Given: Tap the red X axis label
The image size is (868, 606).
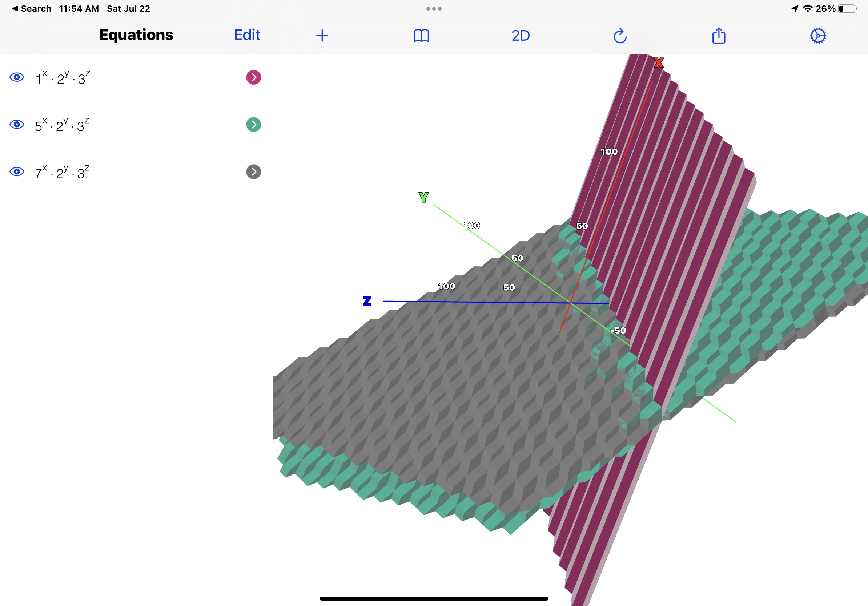Looking at the screenshot, I should point(659,63).
